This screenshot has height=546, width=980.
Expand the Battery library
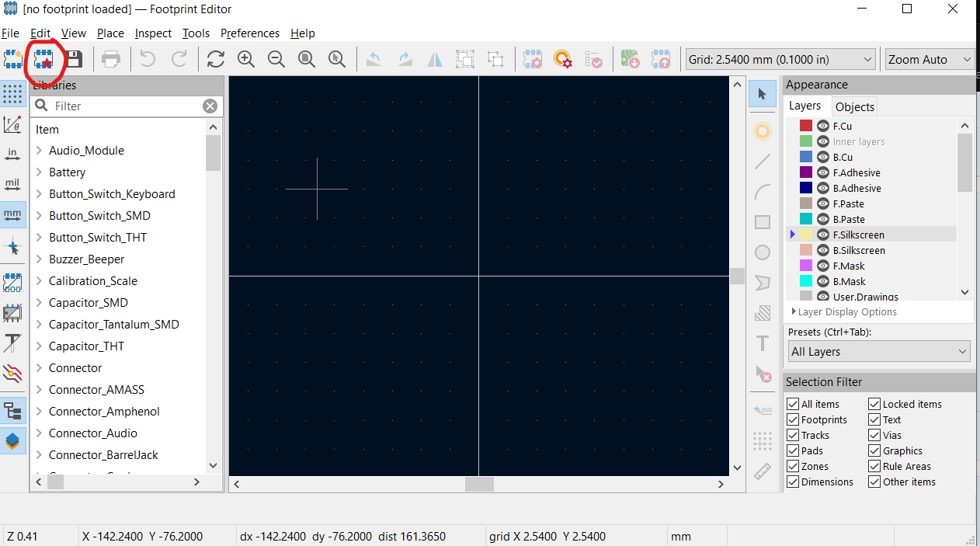pos(39,172)
